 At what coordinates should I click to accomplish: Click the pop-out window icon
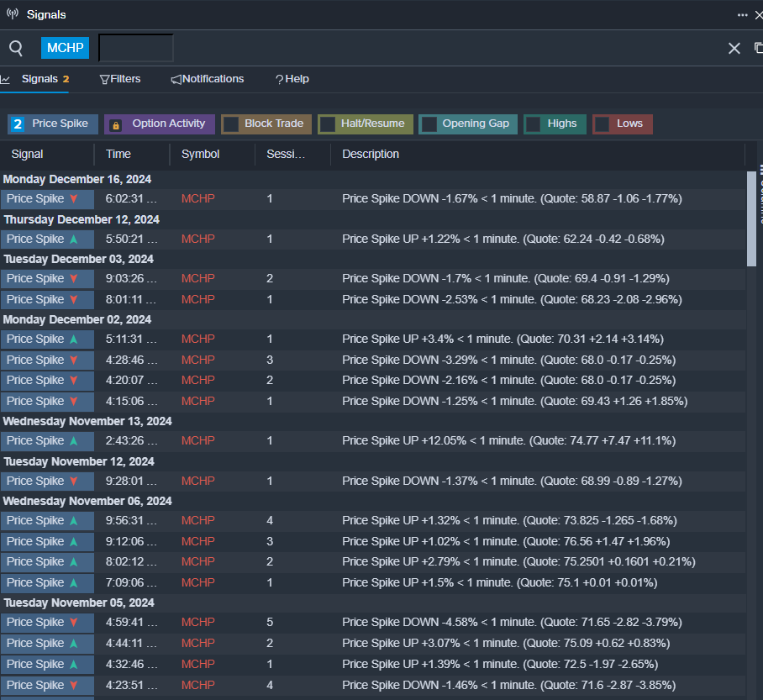click(759, 48)
